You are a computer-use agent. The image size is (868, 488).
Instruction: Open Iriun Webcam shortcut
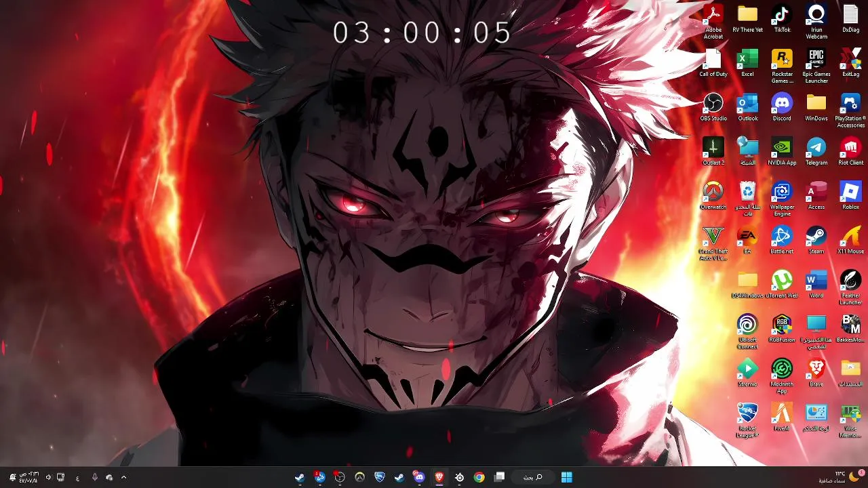816,21
